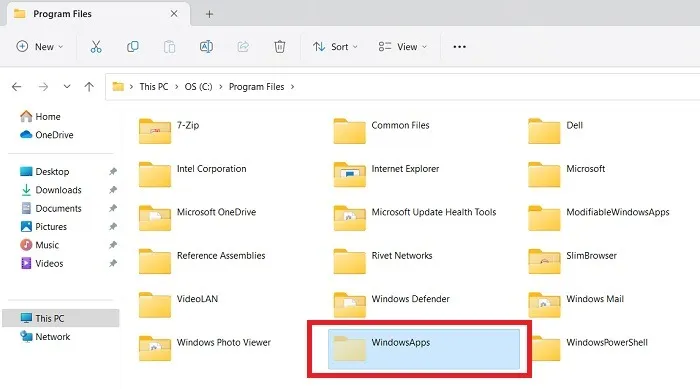This screenshot has width=700, height=389.
Task: Click OS (C:) in the breadcrumb path
Action: (199, 87)
